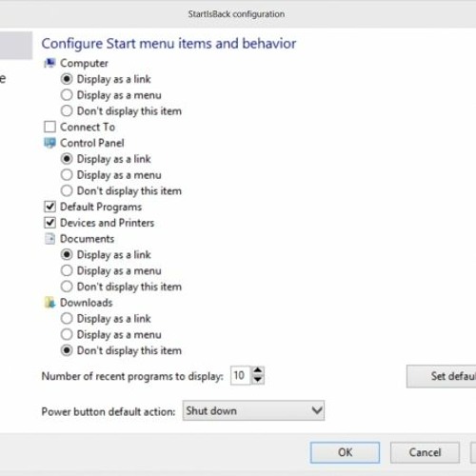Click the Downloads folder icon
The width and height of the screenshot is (476, 476).
[50, 303]
